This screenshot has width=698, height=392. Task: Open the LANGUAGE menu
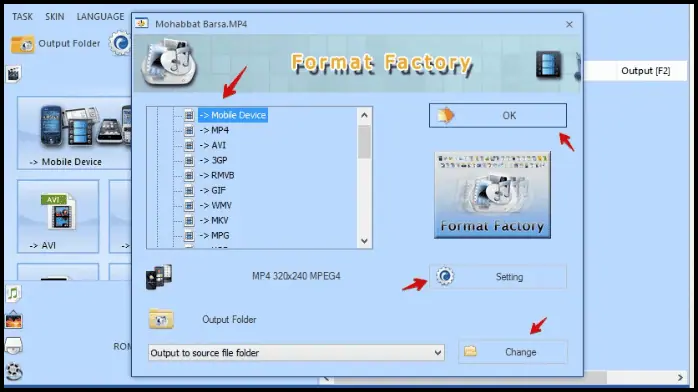coord(100,17)
